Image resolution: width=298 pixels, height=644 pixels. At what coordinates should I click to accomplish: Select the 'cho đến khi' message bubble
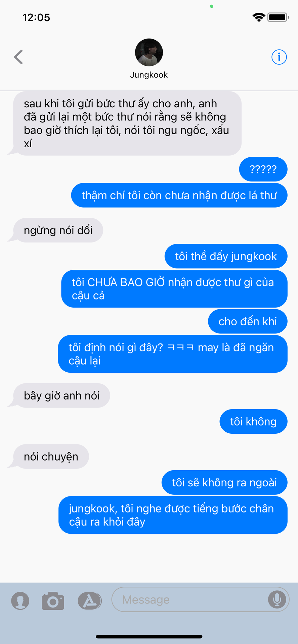[x=248, y=321]
